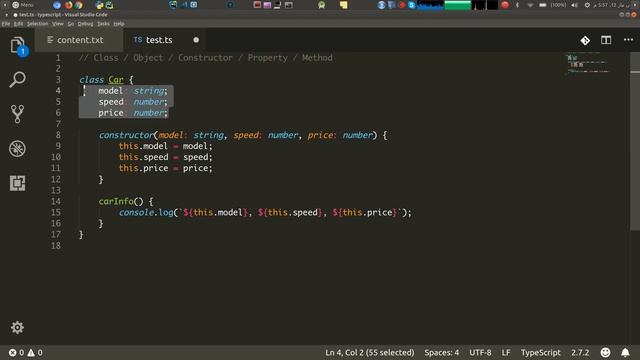
Task: Open notifications with the bell icon
Action: click(625, 352)
